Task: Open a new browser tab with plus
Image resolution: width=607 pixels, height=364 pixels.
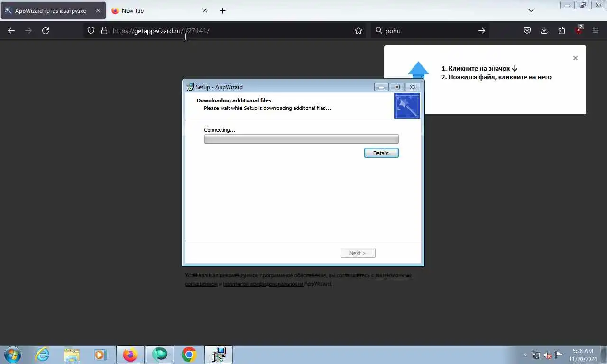Action: tap(223, 10)
